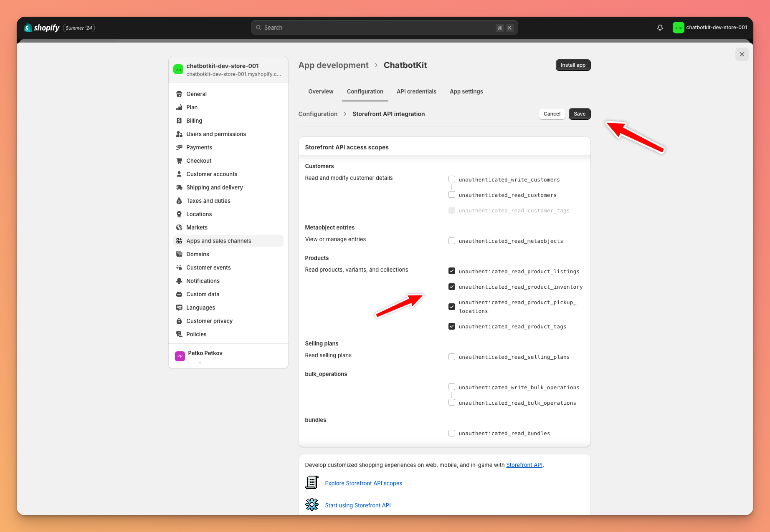The image size is (770, 532).
Task: Click the Save button
Action: pyautogui.click(x=580, y=114)
